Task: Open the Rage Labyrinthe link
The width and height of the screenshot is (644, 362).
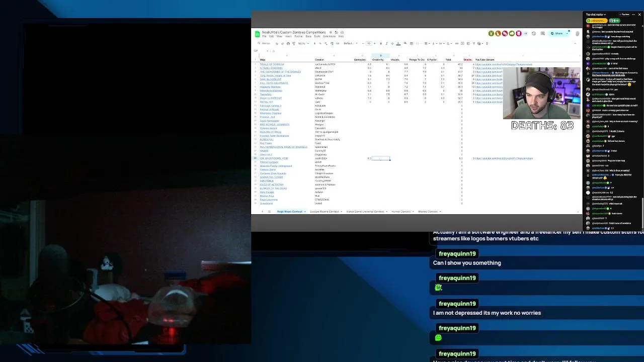Action: click(x=269, y=200)
